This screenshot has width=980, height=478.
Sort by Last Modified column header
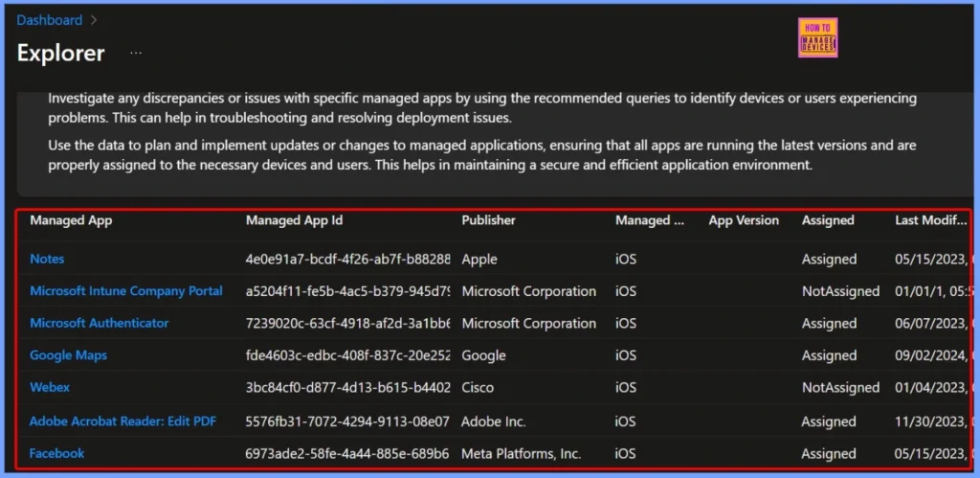coord(931,220)
